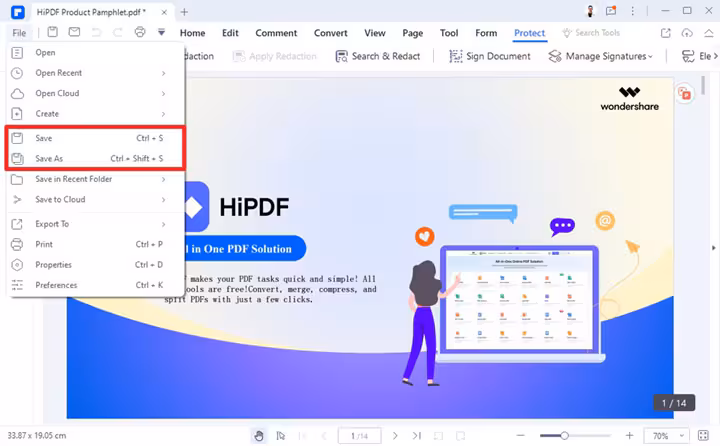Click the share icon at top right

click(x=665, y=33)
